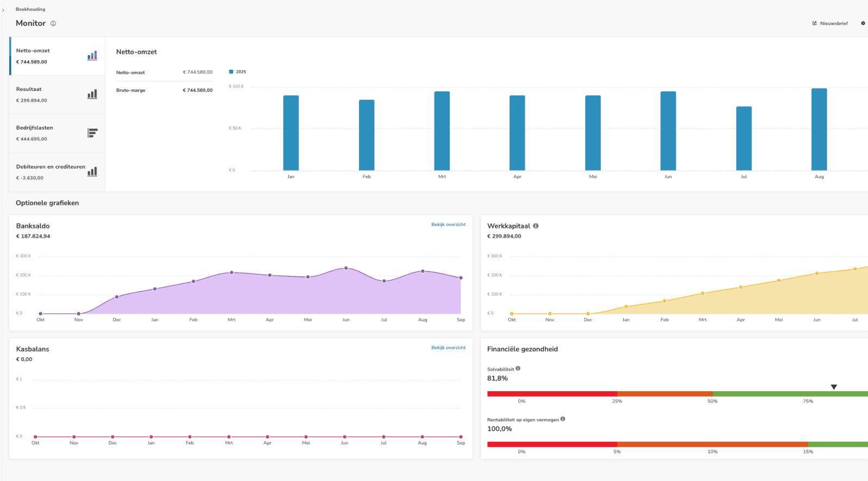Click the Rentabiliteit value 100,0%
The width and height of the screenshot is (868, 481).
pyautogui.click(x=499, y=429)
